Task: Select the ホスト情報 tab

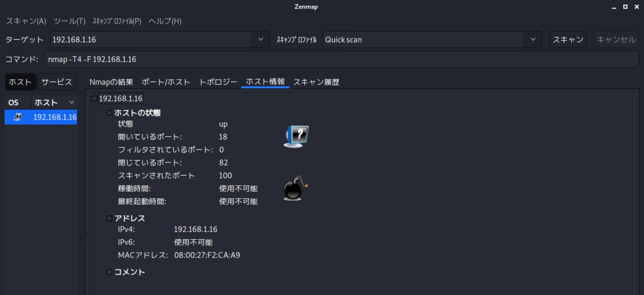Action: point(265,82)
